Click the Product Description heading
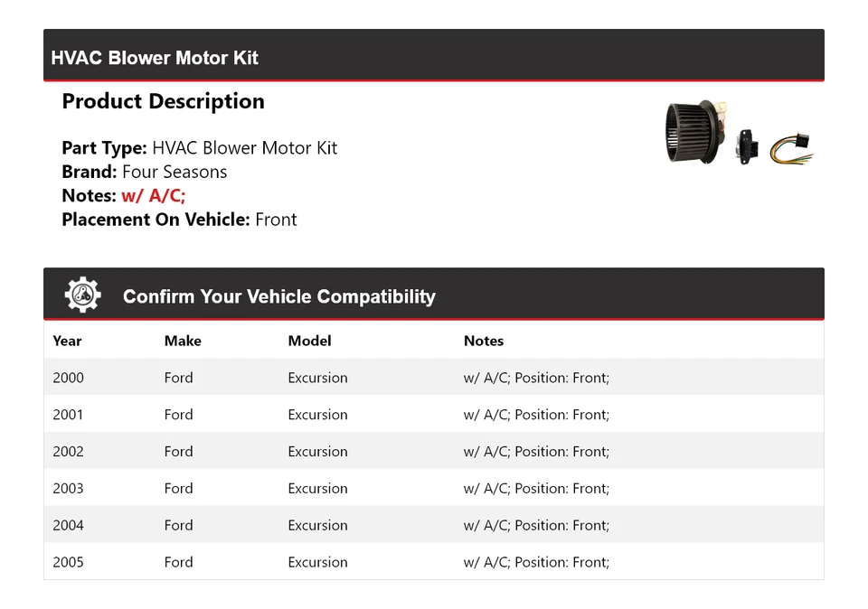The image size is (868, 609). tap(163, 101)
